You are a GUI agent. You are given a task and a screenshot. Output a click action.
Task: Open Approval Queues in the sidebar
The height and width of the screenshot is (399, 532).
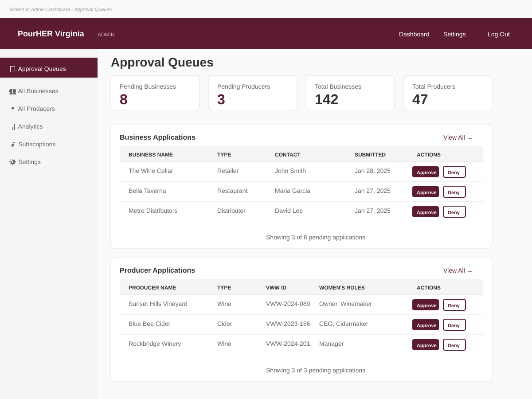49,68
